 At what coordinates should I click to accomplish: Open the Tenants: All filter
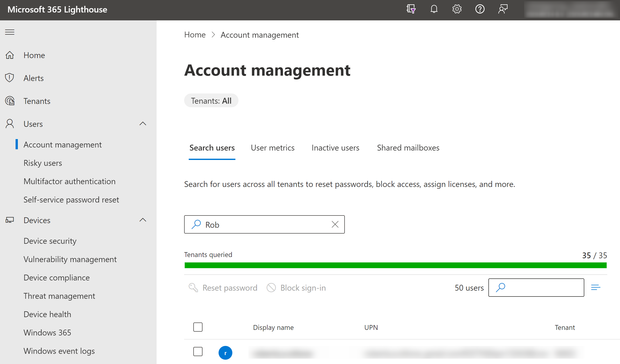tap(211, 101)
